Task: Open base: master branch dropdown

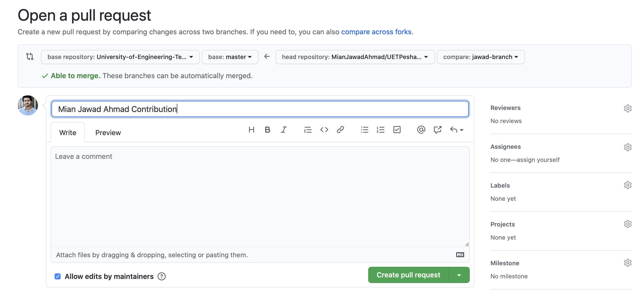Action: 230,57
